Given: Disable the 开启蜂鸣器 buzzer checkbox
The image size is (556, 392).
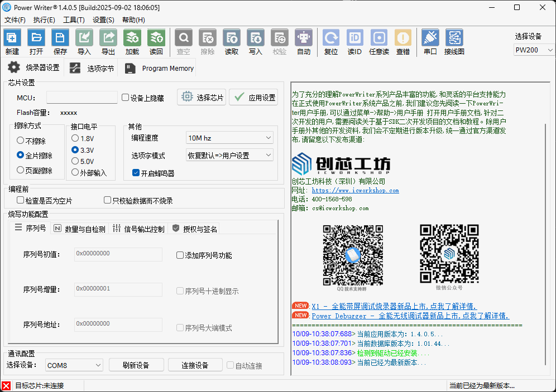Looking at the screenshot, I should click(x=136, y=173).
